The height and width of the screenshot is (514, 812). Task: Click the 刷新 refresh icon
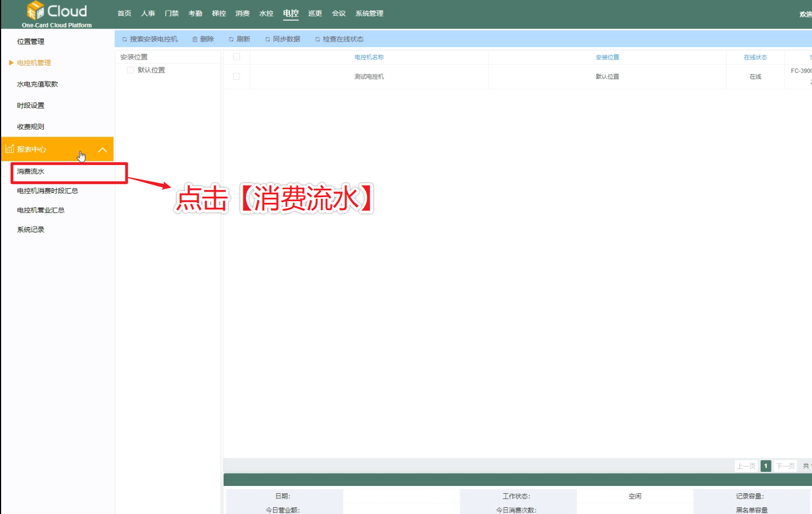tap(231, 39)
